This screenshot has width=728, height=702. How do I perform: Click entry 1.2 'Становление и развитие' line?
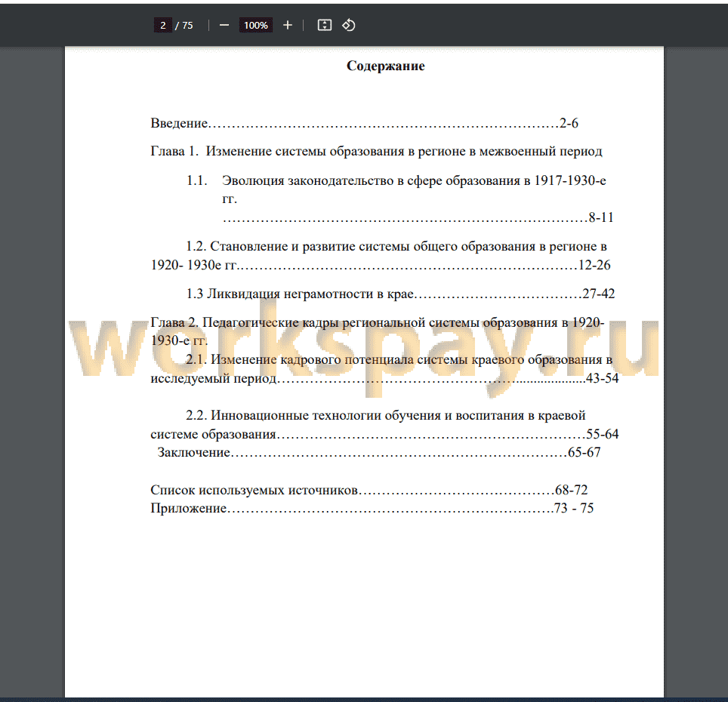click(396, 246)
